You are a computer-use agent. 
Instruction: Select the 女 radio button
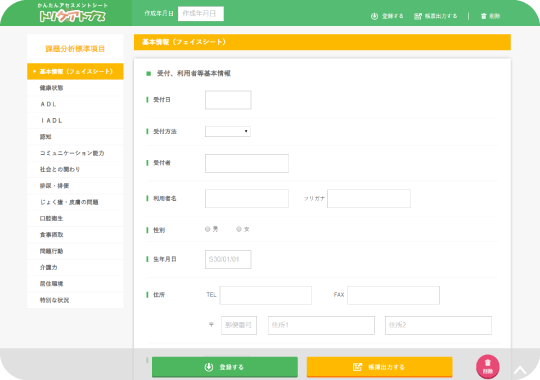(x=239, y=229)
